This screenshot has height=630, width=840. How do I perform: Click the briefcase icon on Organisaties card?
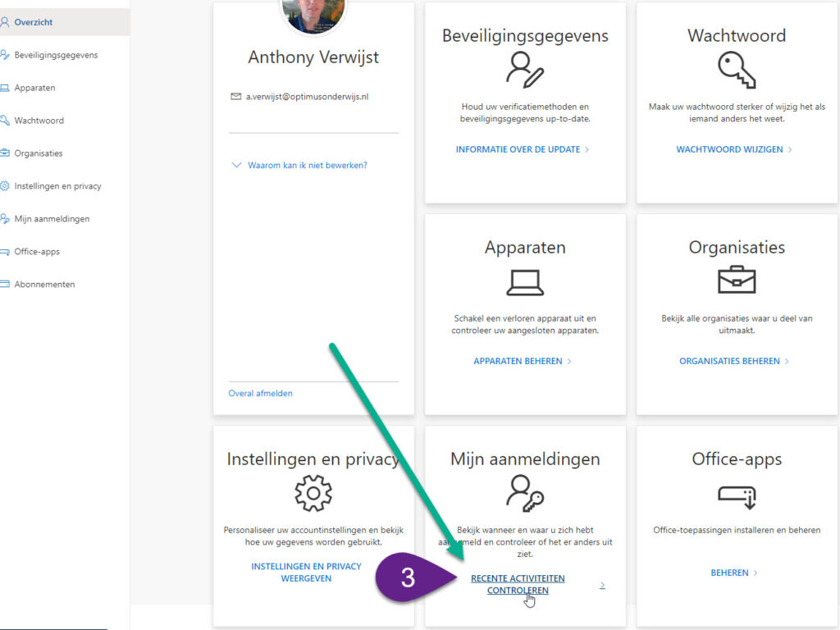click(736, 281)
